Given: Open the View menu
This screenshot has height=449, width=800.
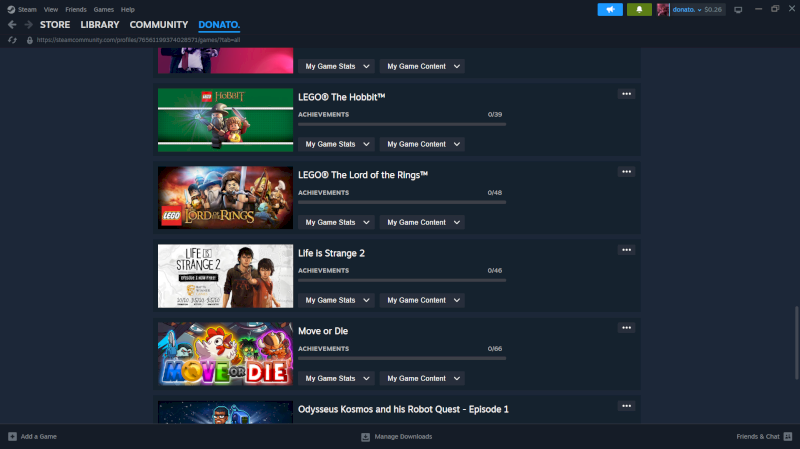Looking at the screenshot, I should tap(51, 9).
